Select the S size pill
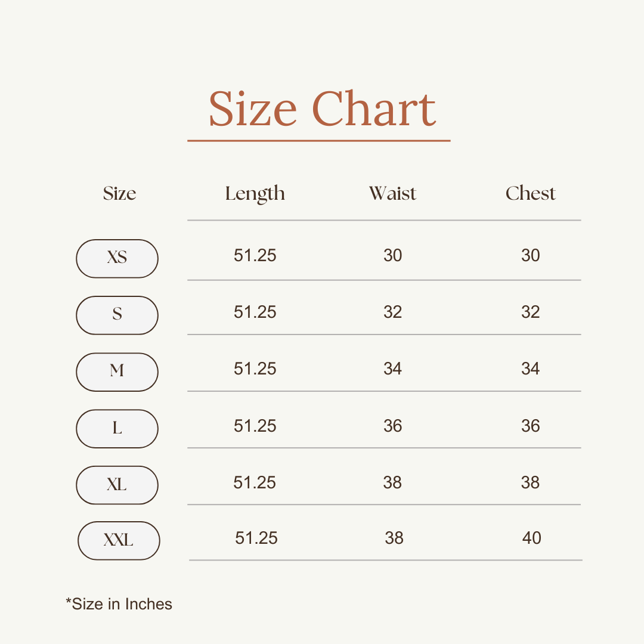Image resolution: width=644 pixels, height=644 pixels. (117, 315)
